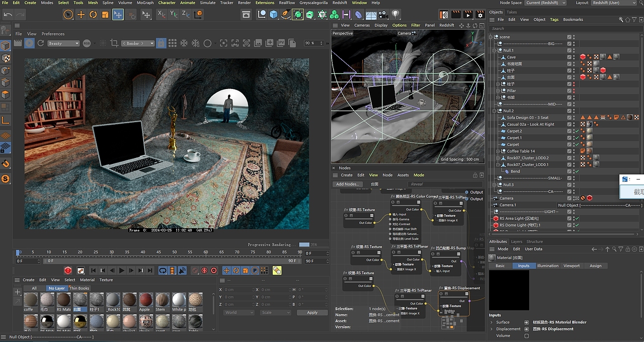Switch to the Illumination tab
Viewport: 644px width, 342px height.
click(547, 266)
